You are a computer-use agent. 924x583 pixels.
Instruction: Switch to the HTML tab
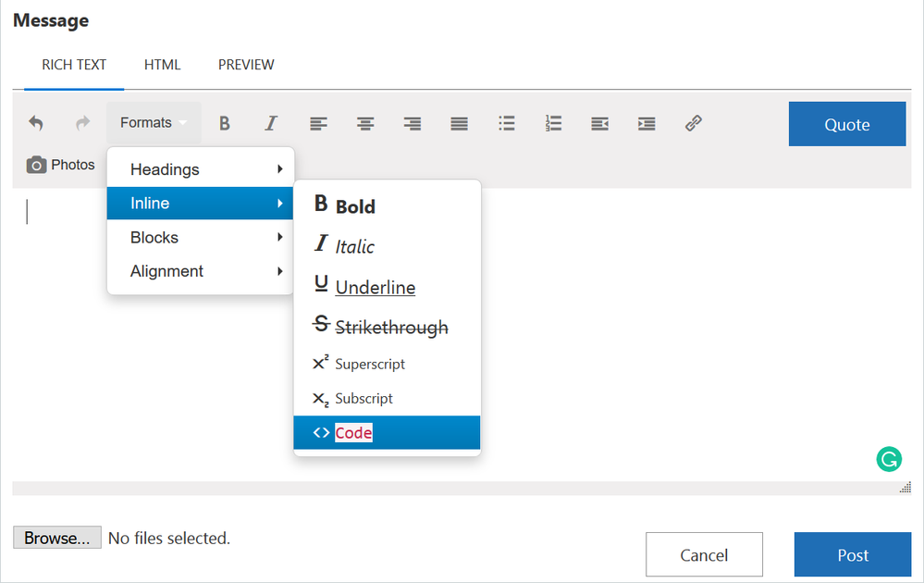[162, 65]
